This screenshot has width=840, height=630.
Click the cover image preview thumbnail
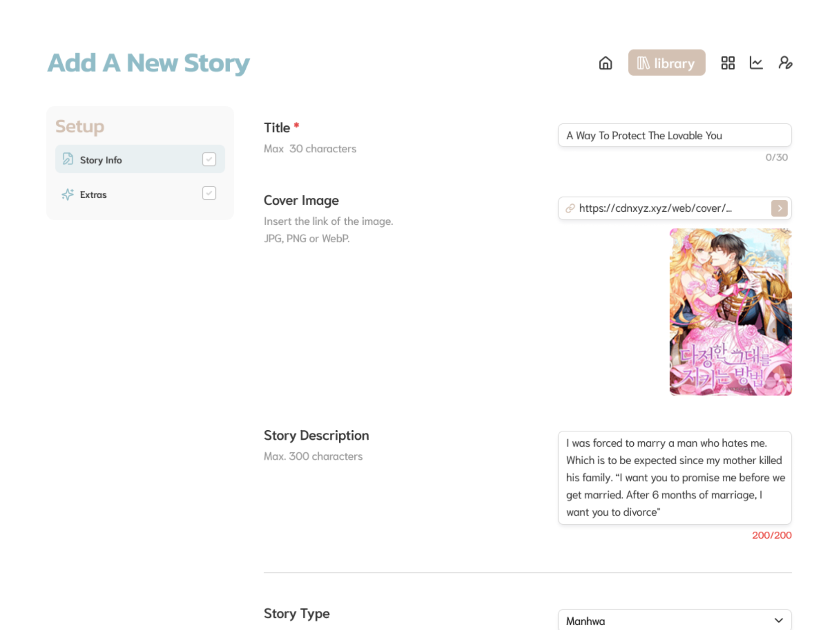[x=730, y=312]
